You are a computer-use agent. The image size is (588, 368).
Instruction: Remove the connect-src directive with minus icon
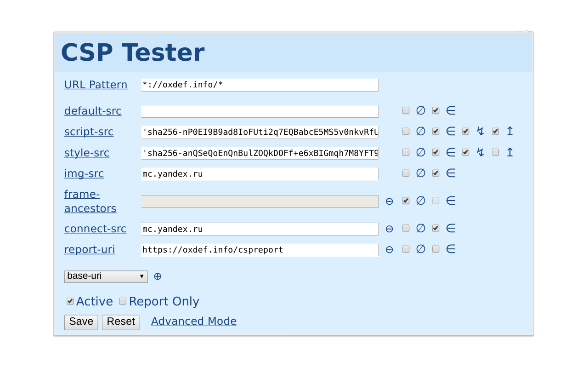click(x=389, y=229)
